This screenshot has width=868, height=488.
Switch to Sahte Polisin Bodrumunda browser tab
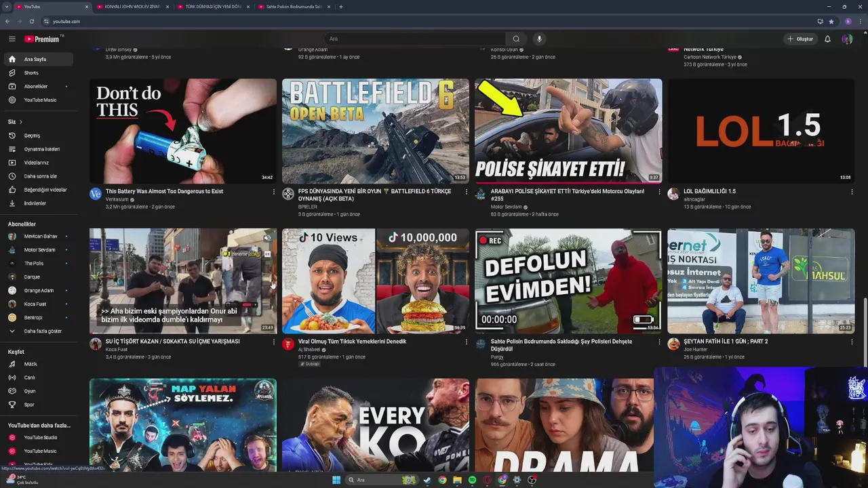click(294, 7)
